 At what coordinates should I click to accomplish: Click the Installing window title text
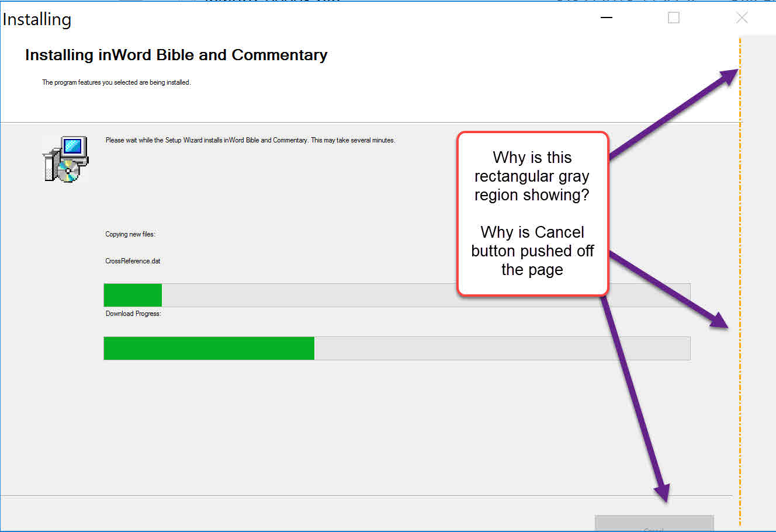[37, 19]
